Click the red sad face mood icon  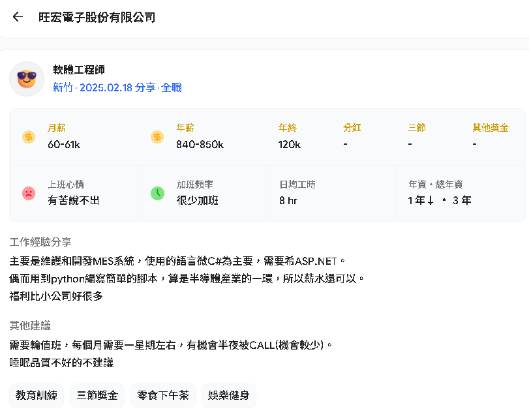[29, 193]
